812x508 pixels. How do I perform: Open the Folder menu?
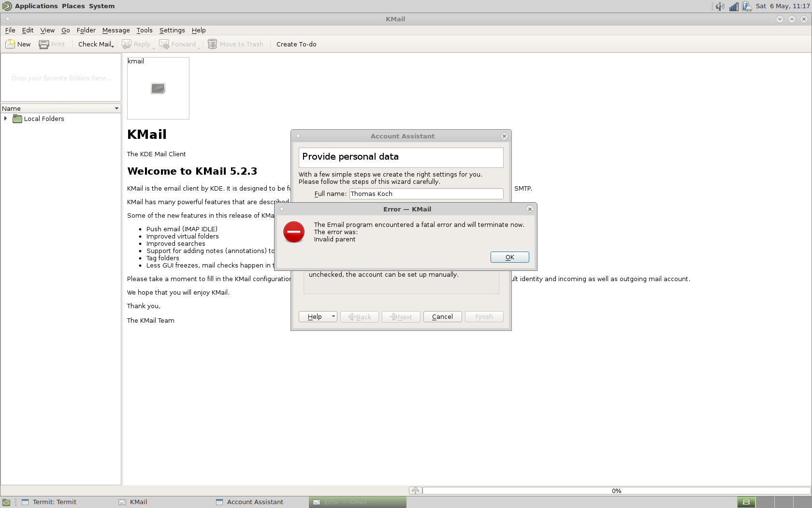point(86,30)
